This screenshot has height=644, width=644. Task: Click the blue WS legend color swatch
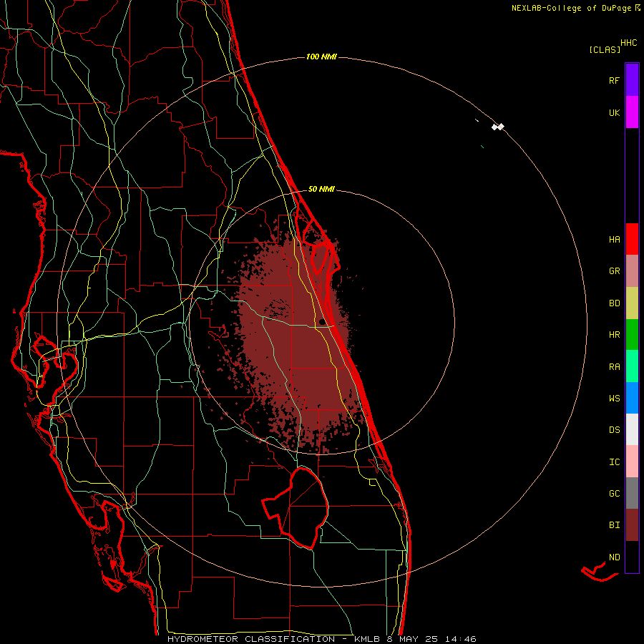[632, 398]
